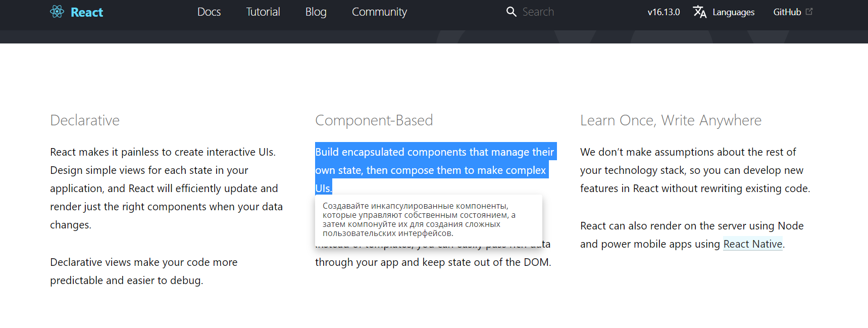
Task: Click the search magnifier icon
Action: [x=512, y=12]
